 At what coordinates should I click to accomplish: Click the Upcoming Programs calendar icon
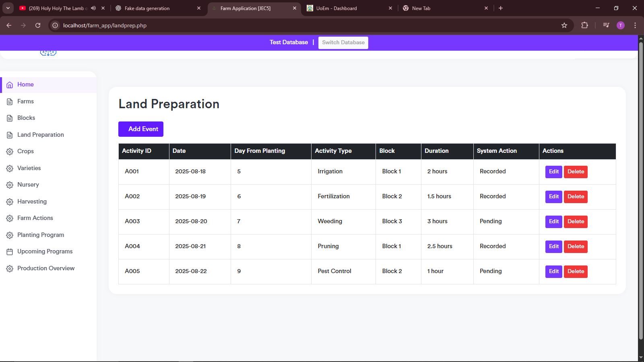(x=10, y=252)
